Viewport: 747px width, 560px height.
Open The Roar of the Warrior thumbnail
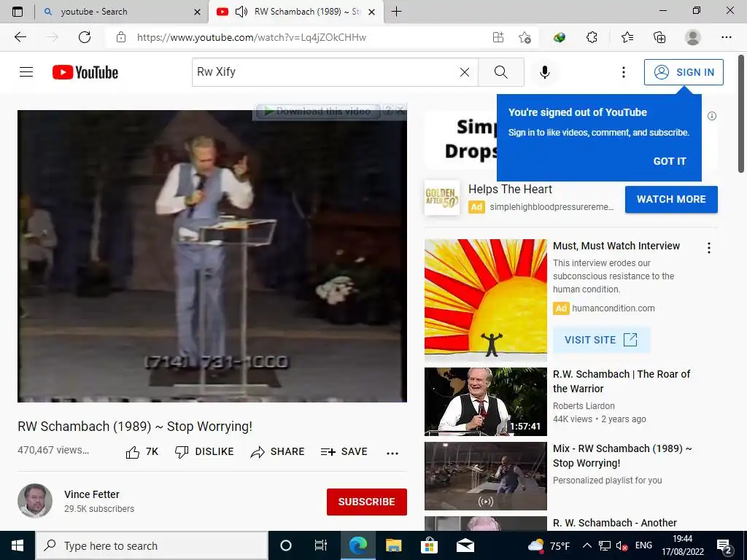485,402
